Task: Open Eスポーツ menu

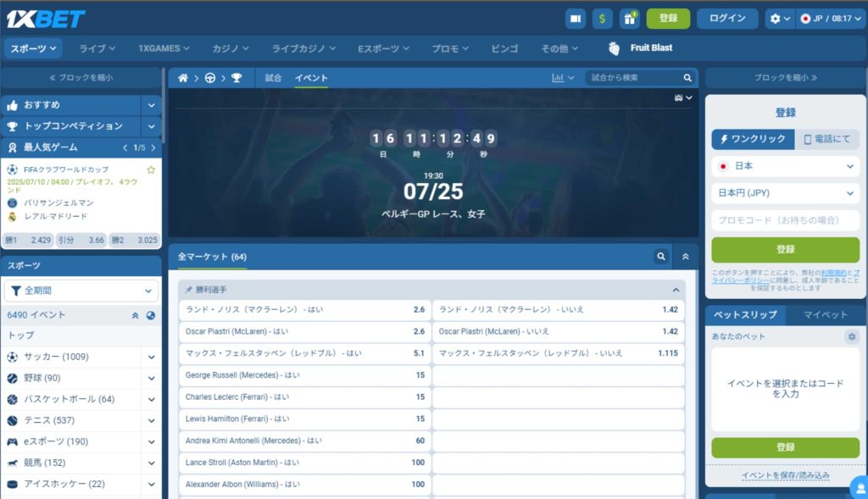Action: (383, 48)
